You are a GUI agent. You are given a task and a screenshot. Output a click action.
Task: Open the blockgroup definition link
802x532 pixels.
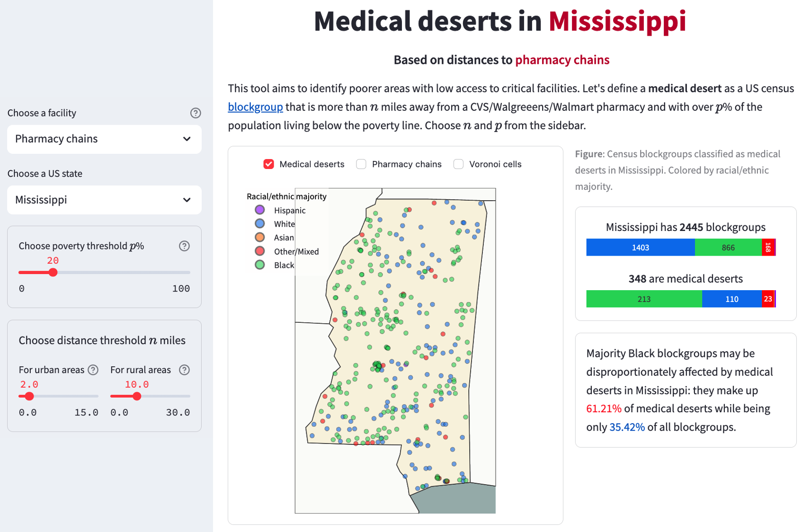(255, 107)
